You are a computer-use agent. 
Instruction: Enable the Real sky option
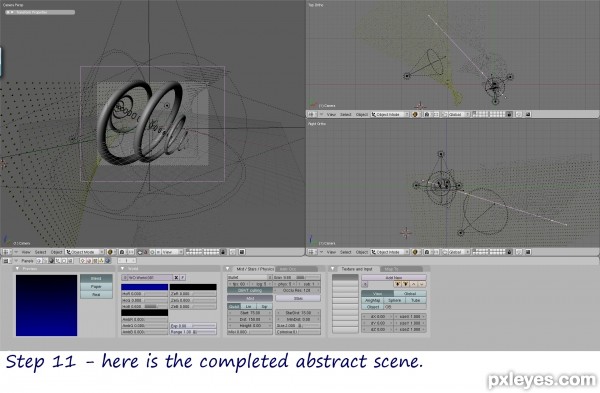[x=96, y=294]
